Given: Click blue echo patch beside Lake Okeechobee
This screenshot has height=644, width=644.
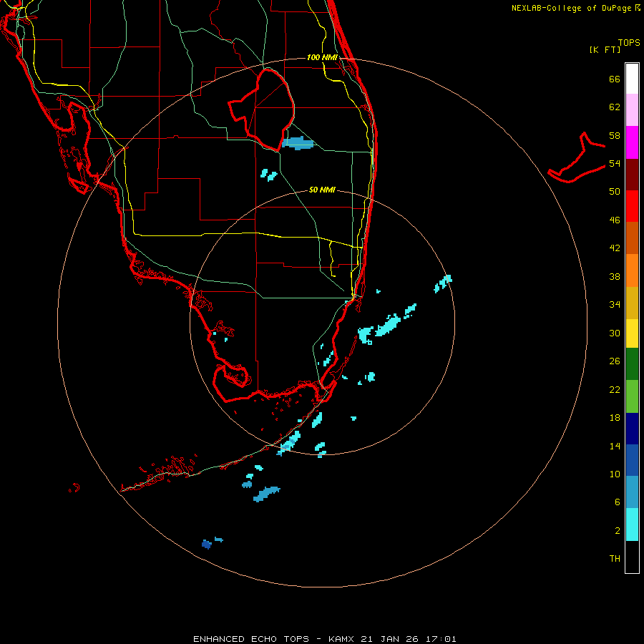Looking at the screenshot, I should (x=298, y=143).
